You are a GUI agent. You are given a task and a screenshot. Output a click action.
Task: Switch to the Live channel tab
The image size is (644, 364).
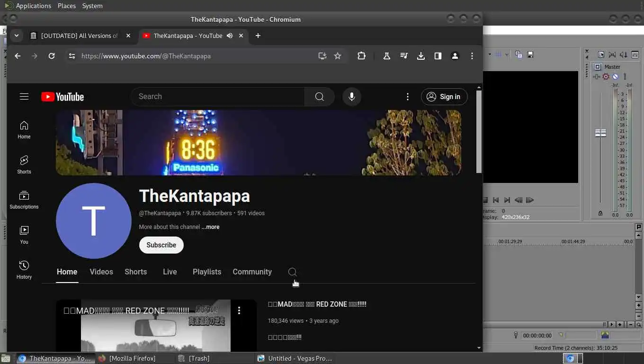pos(170,272)
